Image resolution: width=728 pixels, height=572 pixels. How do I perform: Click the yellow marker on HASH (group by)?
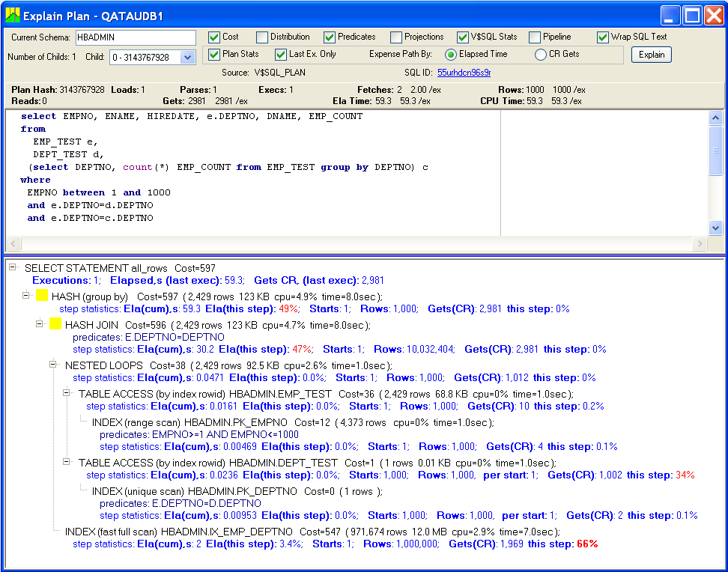click(42, 296)
